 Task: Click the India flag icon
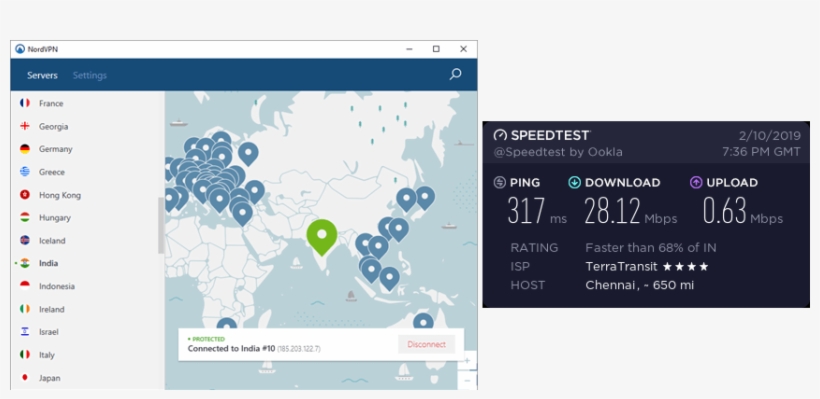pyautogui.click(x=25, y=263)
